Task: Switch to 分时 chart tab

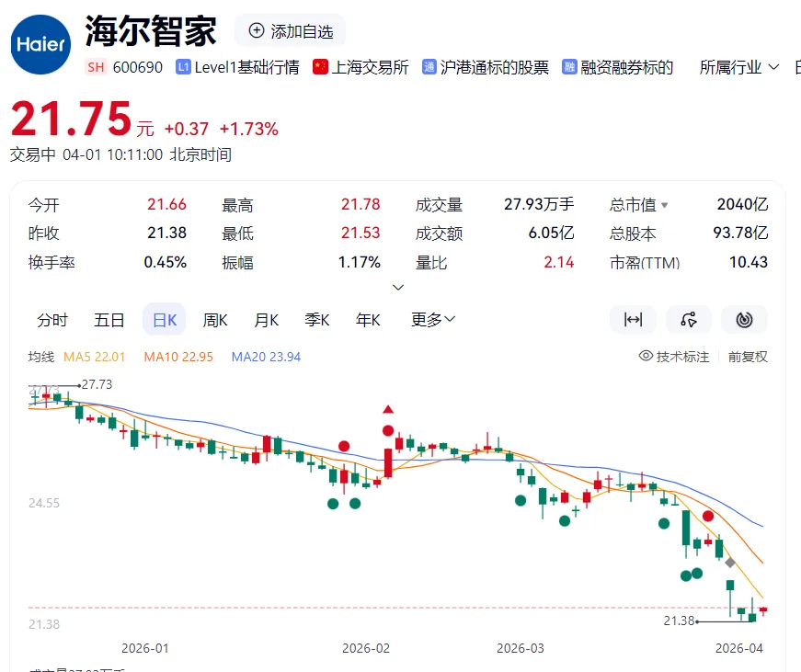Action: (52, 320)
